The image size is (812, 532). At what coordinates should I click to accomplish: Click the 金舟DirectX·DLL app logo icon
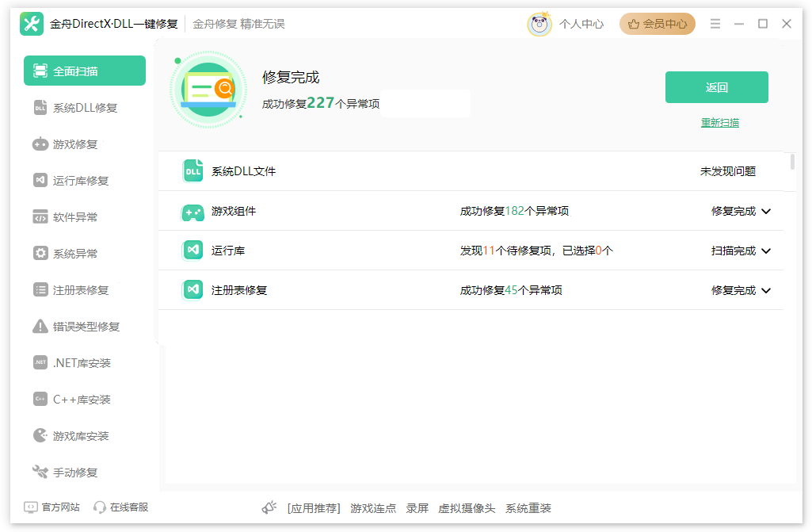pos(32,24)
